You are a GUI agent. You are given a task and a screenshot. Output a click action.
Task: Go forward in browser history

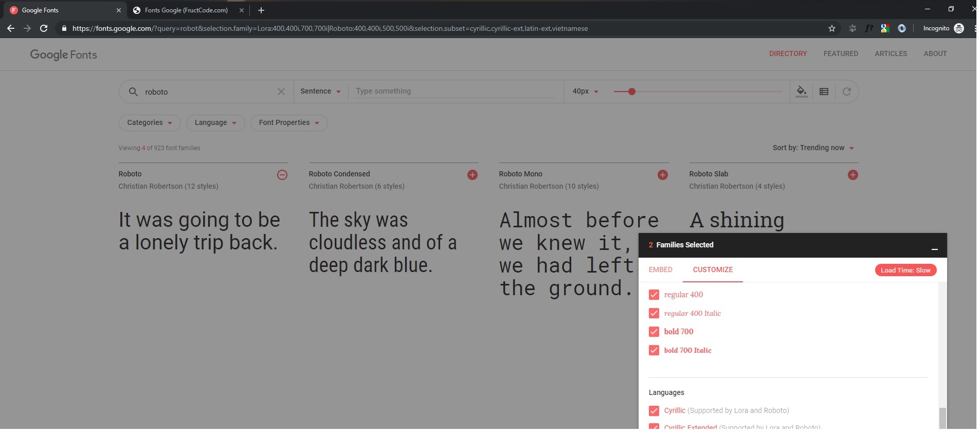coord(27,28)
